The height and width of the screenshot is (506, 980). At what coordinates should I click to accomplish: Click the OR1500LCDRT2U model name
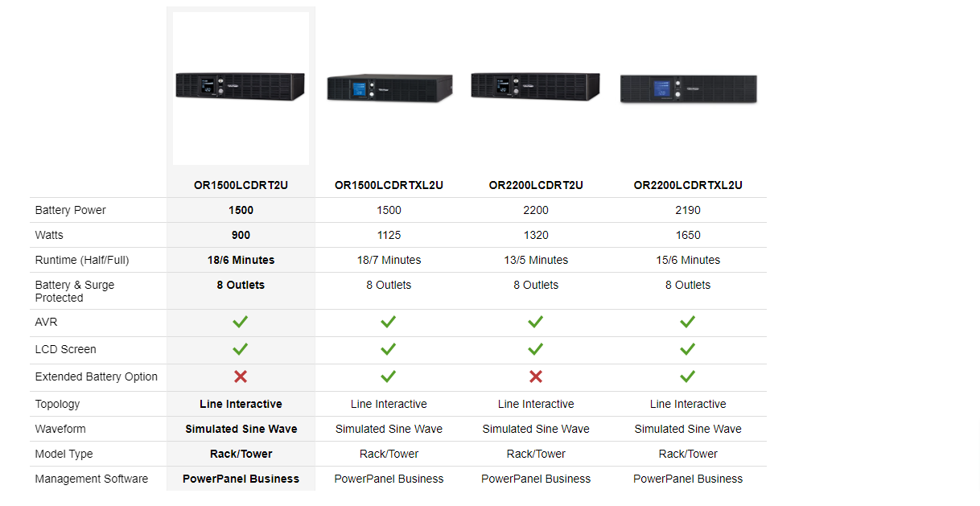point(241,185)
